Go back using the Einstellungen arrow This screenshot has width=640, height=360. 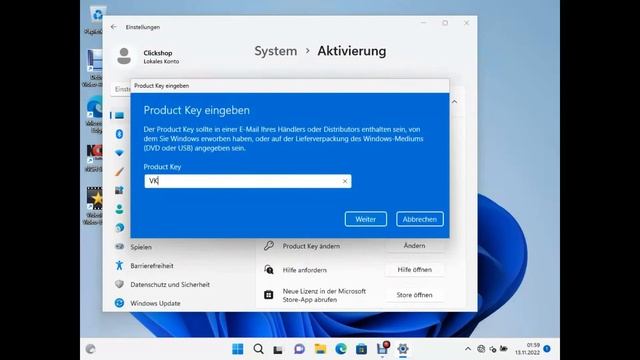(113, 27)
